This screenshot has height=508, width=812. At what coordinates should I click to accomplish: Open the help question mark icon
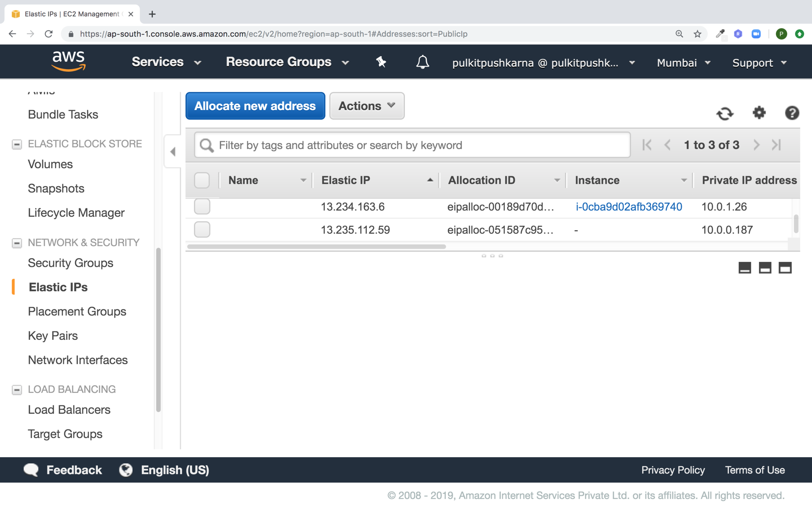(x=792, y=113)
